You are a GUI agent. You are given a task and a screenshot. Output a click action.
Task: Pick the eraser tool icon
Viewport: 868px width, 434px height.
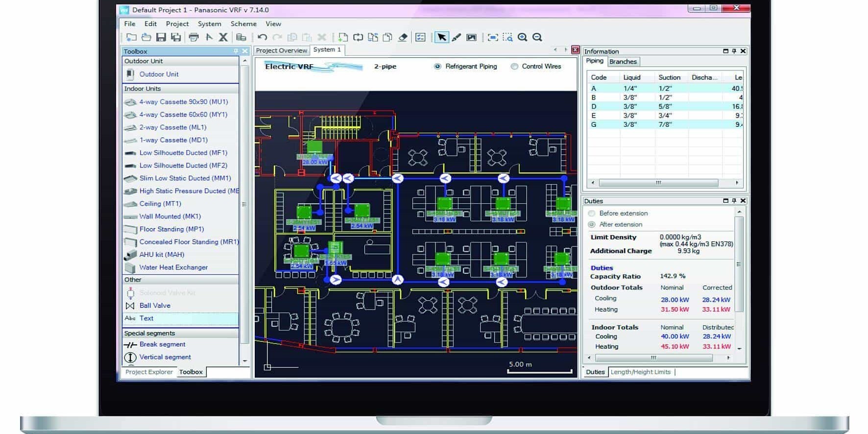click(403, 37)
